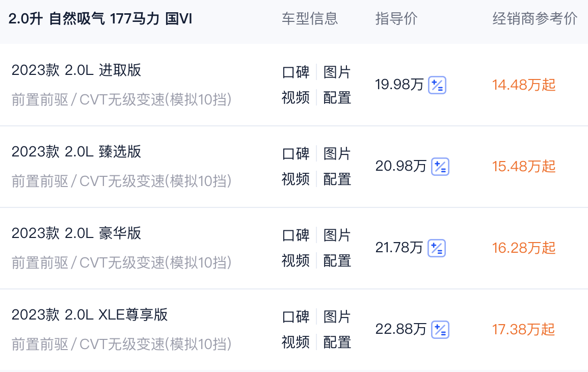View 图片 for the 进取版 model

tap(337, 72)
